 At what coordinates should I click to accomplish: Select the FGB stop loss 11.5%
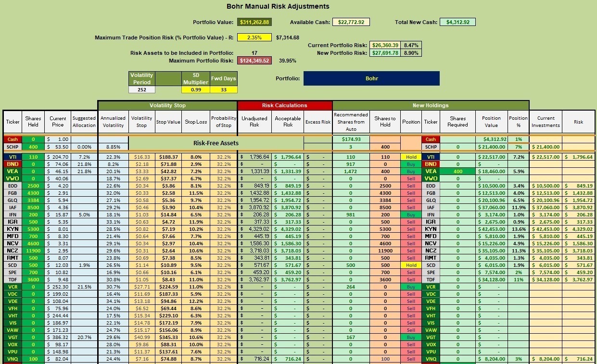coord(196,193)
